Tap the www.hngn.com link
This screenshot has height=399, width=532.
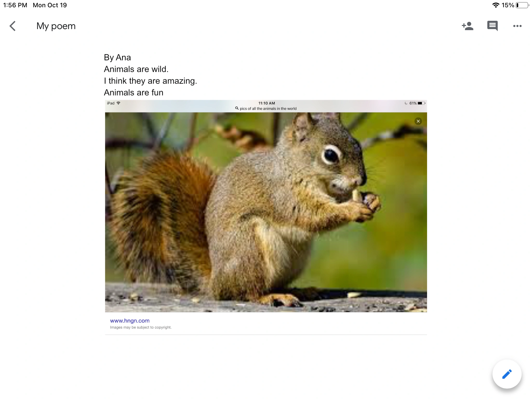tap(130, 321)
